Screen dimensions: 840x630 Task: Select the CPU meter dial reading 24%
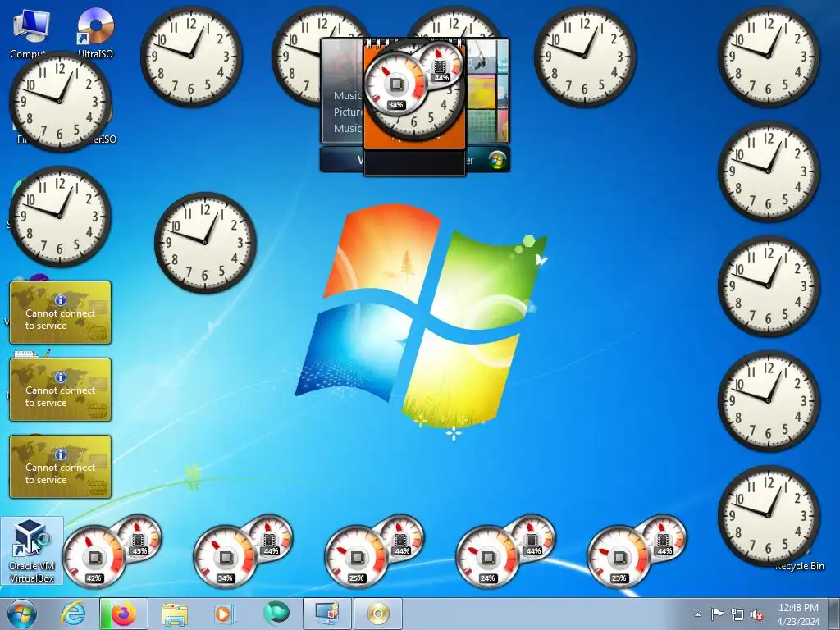pos(487,558)
